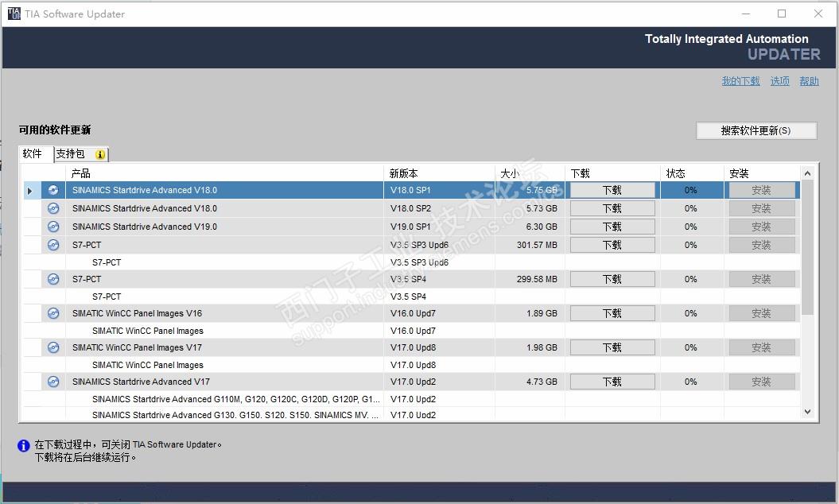This screenshot has width=839, height=504.
Task: Click the 下载 column header
Action: coord(612,173)
